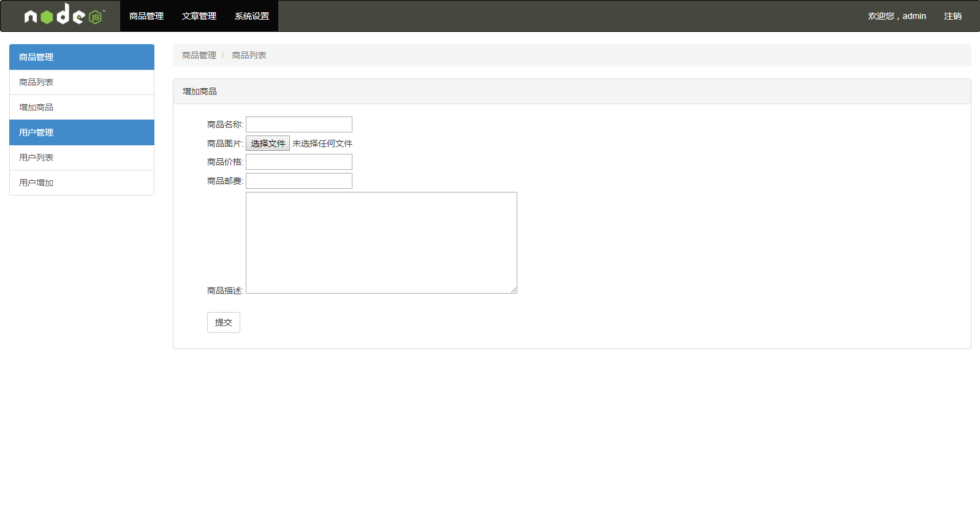Click the 商品描述 label
Viewport: 980px width, 507px height.
coord(225,291)
